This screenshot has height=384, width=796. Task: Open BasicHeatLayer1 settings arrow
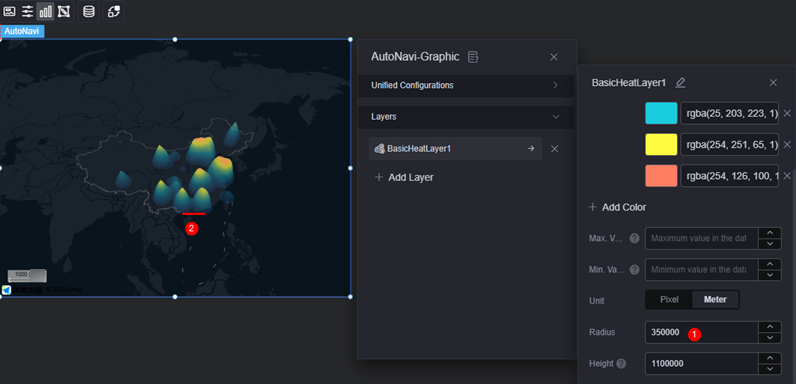coord(530,149)
